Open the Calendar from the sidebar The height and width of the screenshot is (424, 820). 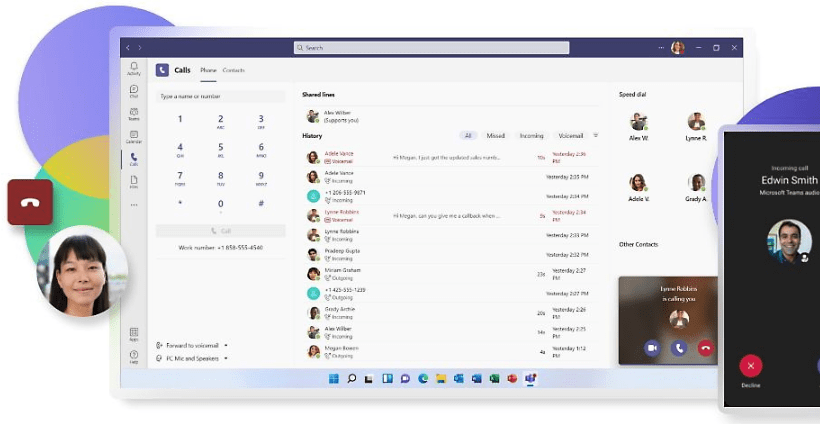[x=134, y=137]
